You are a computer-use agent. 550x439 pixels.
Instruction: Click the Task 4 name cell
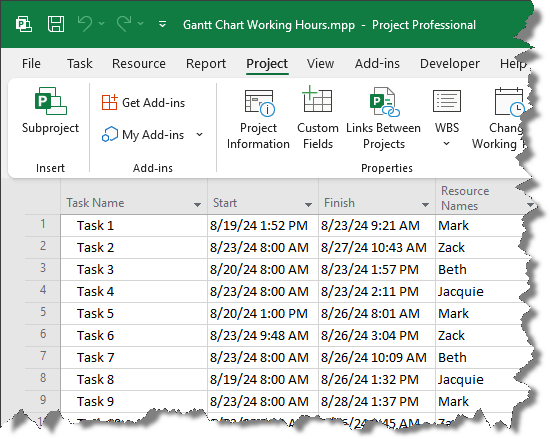click(x=134, y=292)
